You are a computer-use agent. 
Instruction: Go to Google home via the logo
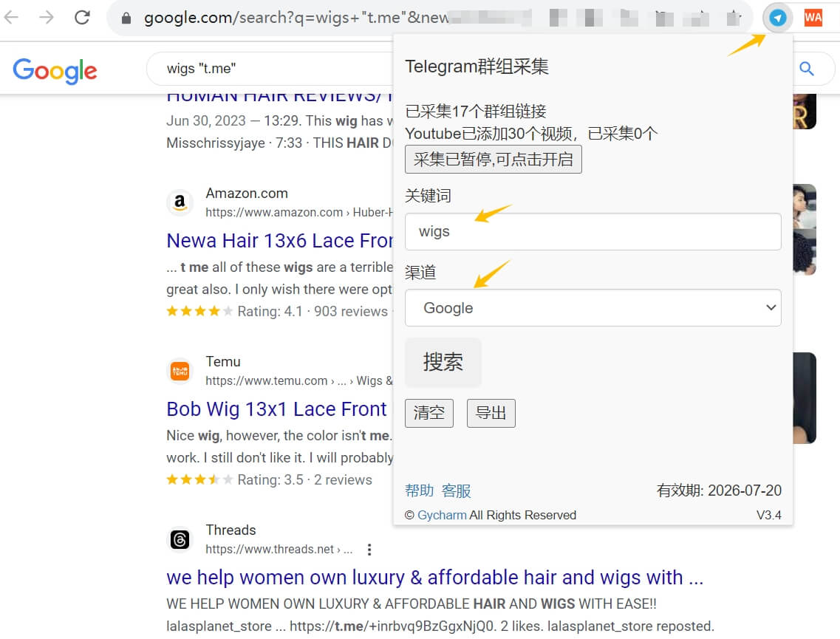[55, 70]
